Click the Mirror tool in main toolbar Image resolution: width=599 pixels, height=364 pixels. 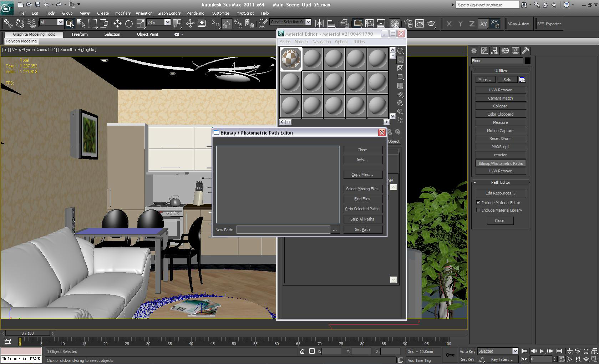(x=319, y=24)
